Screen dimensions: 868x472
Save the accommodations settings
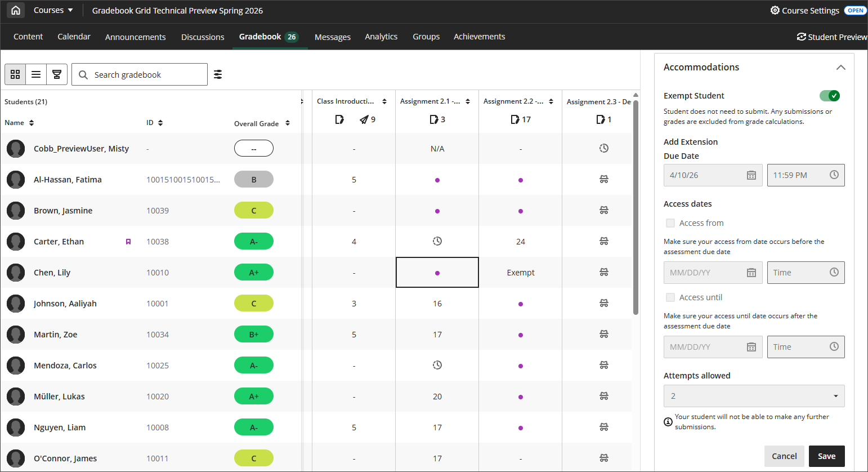[x=827, y=456]
